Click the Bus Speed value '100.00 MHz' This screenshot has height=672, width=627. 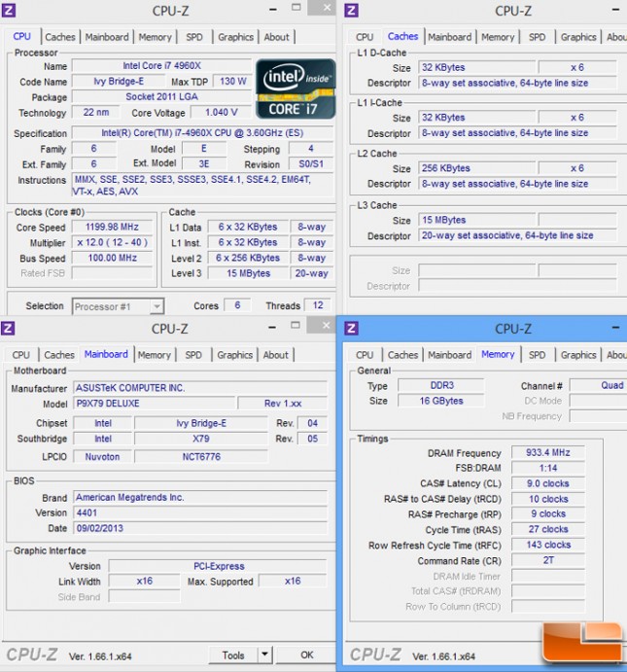[112, 258]
